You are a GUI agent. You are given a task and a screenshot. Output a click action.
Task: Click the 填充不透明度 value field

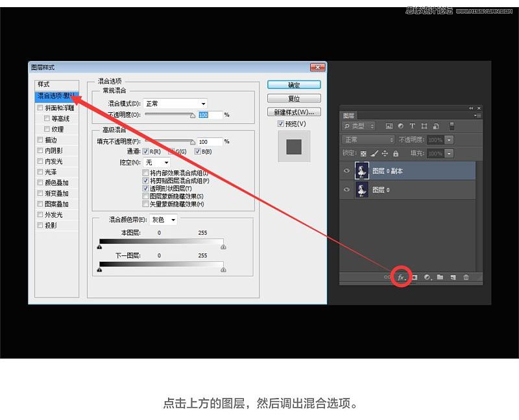coord(210,141)
